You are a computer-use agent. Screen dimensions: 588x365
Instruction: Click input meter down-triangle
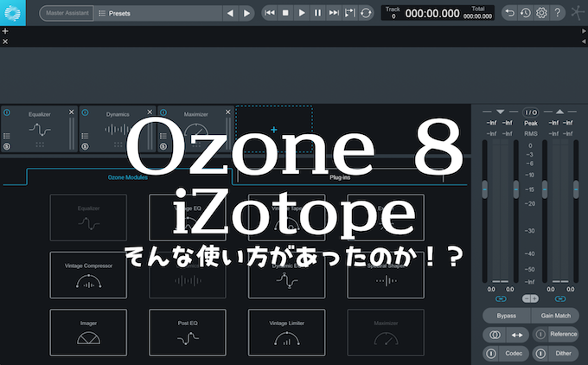pyautogui.click(x=501, y=112)
